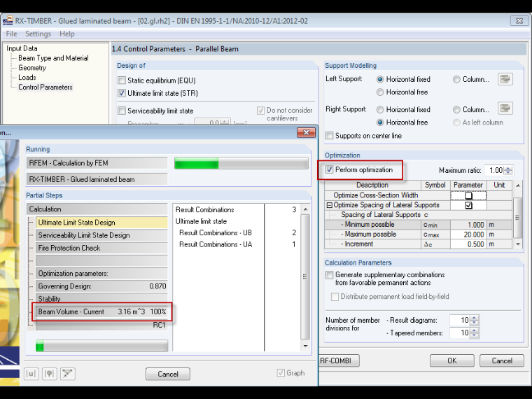Select Right Support Column radio

(456, 110)
